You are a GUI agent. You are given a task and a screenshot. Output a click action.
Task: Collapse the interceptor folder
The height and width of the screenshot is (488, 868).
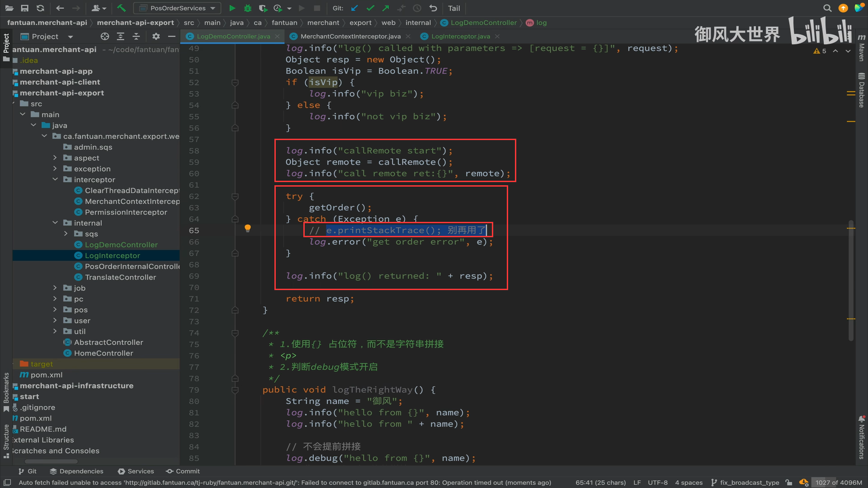click(x=55, y=179)
